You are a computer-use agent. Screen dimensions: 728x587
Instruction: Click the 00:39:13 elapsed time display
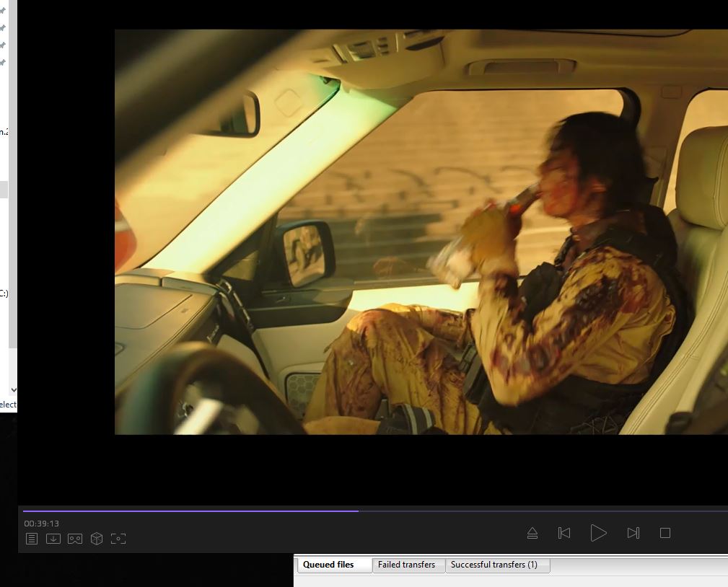[41, 524]
